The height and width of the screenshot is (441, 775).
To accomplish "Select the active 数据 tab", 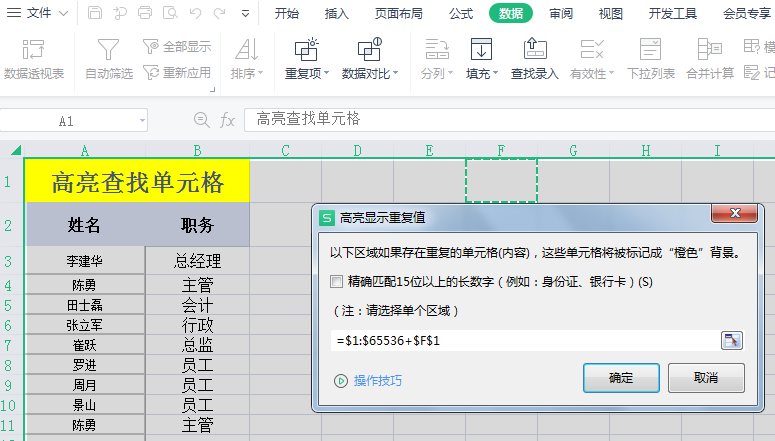I will [511, 13].
